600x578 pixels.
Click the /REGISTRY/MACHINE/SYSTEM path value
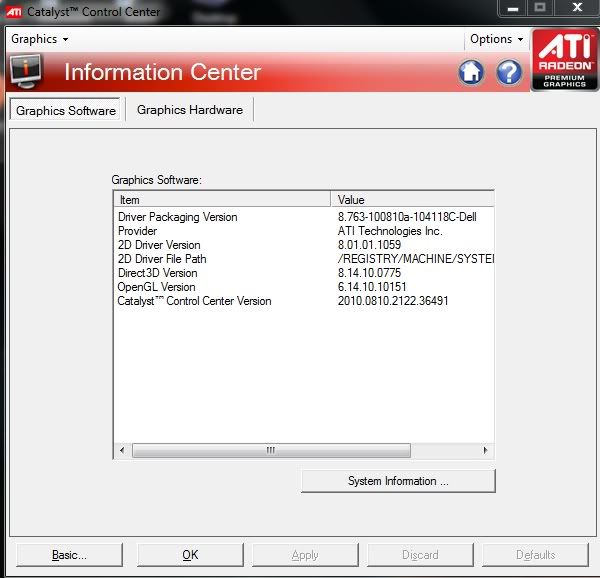tap(416, 259)
